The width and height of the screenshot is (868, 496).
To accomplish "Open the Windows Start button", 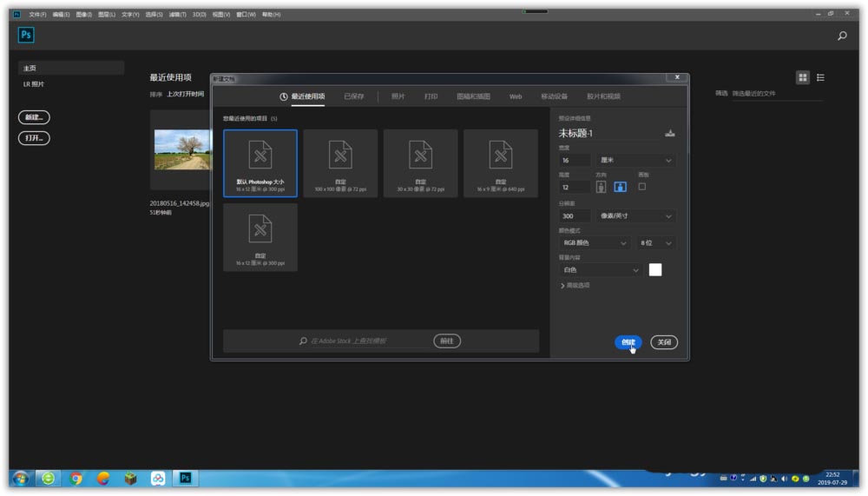I will (x=21, y=479).
